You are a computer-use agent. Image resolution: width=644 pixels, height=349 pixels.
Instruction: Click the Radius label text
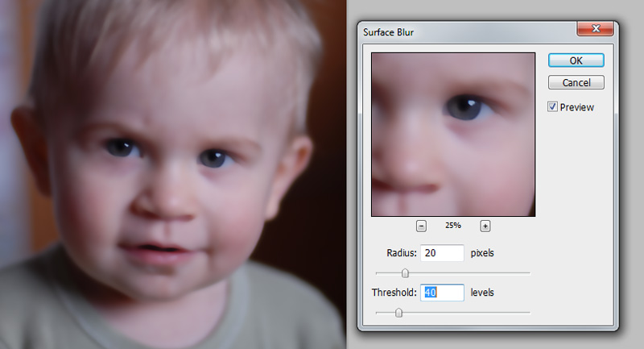(401, 253)
